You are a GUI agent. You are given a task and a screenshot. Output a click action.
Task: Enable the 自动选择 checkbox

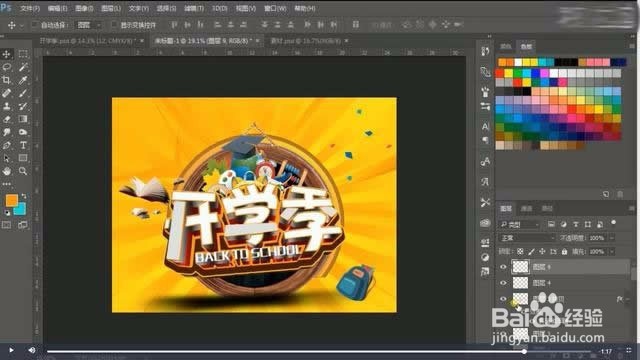pyautogui.click(x=34, y=25)
